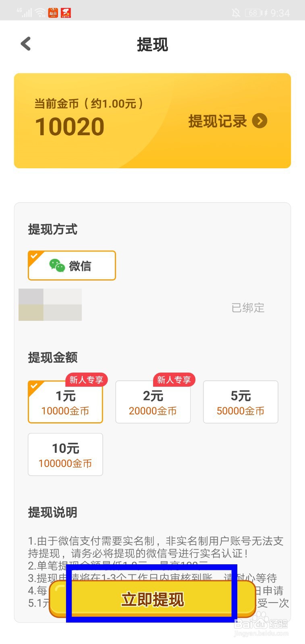Tap the Wi-Fi status icon

click(x=40, y=13)
